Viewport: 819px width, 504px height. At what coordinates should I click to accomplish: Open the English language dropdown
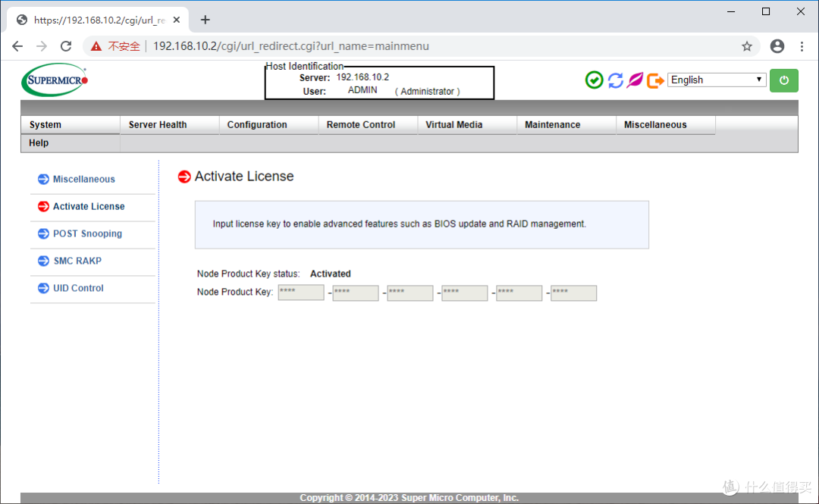click(717, 80)
